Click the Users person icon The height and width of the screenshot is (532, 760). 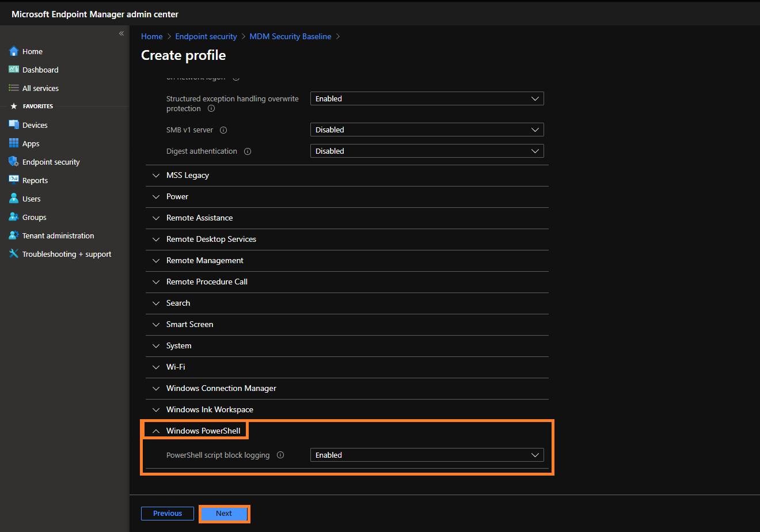pos(14,199)
